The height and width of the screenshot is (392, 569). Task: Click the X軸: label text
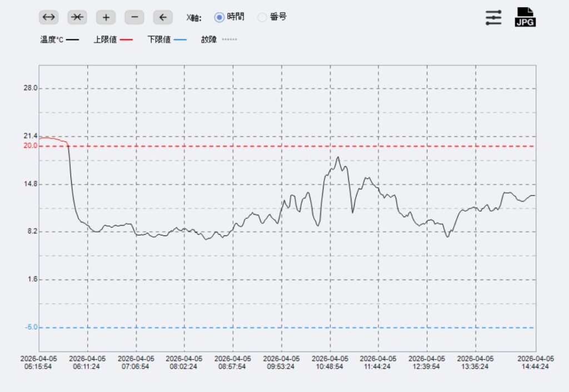point(194,18)
